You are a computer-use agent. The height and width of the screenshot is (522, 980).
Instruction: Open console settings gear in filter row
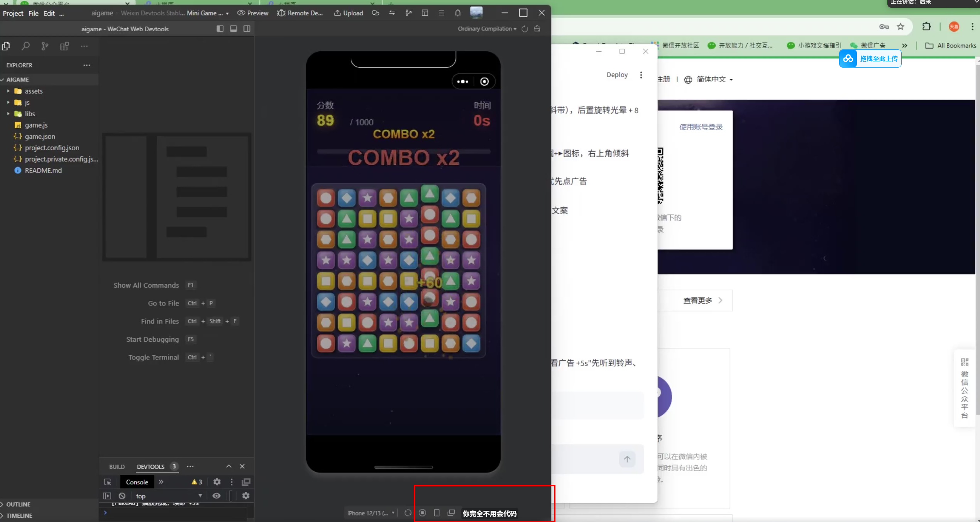point(246,496)
